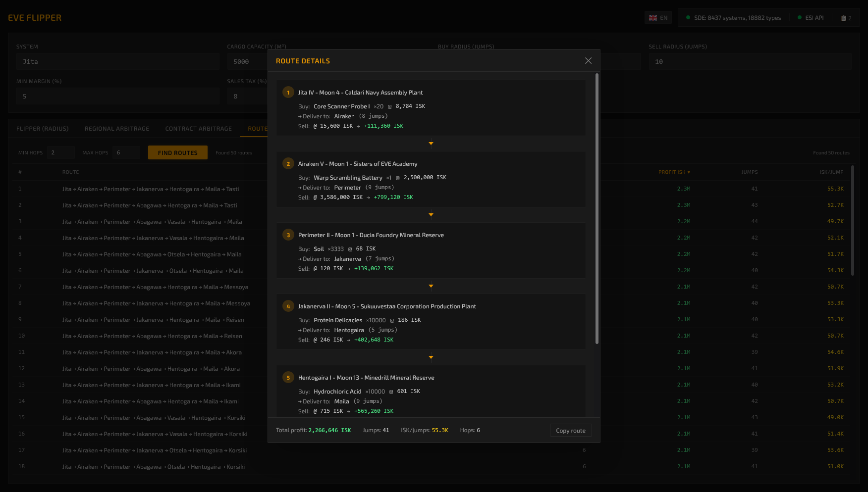Select route row 7 ending in Messoya
This screenshot has width=868, height=492.
(x=431, y=287)
